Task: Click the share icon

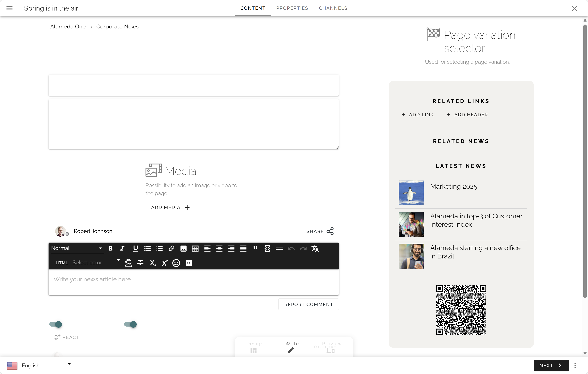Action: click(330, 231)
